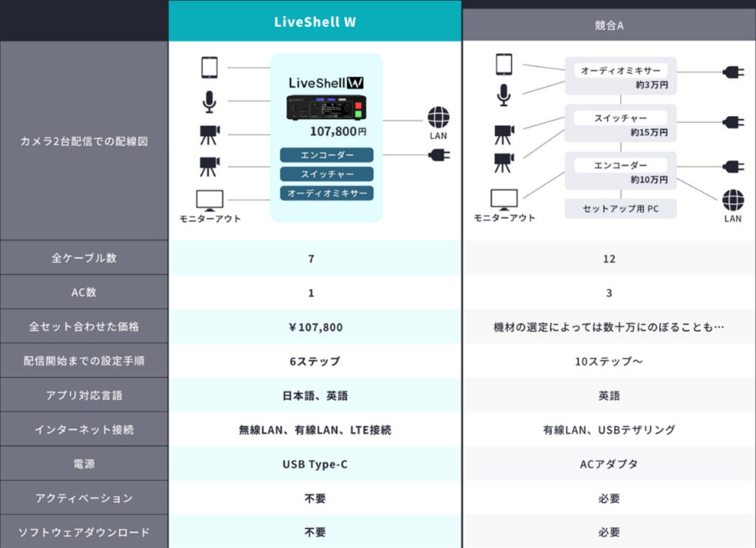Select the LiveShell W column header

(x=315, y=21)
